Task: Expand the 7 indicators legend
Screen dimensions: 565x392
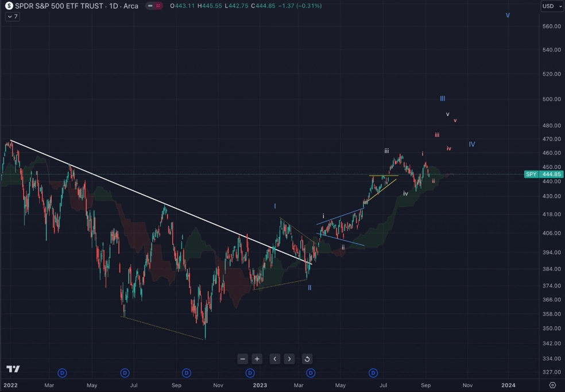Action: (12, 17)
